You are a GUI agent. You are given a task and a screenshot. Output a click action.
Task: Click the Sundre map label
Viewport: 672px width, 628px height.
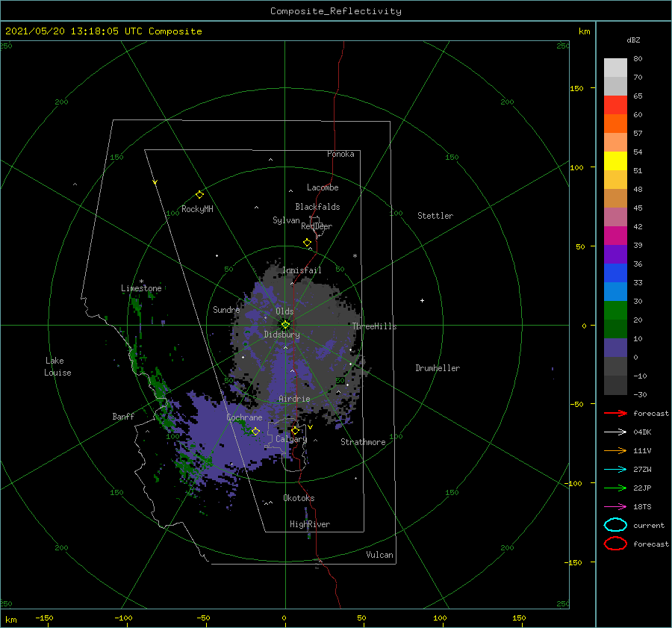(226, 309)
